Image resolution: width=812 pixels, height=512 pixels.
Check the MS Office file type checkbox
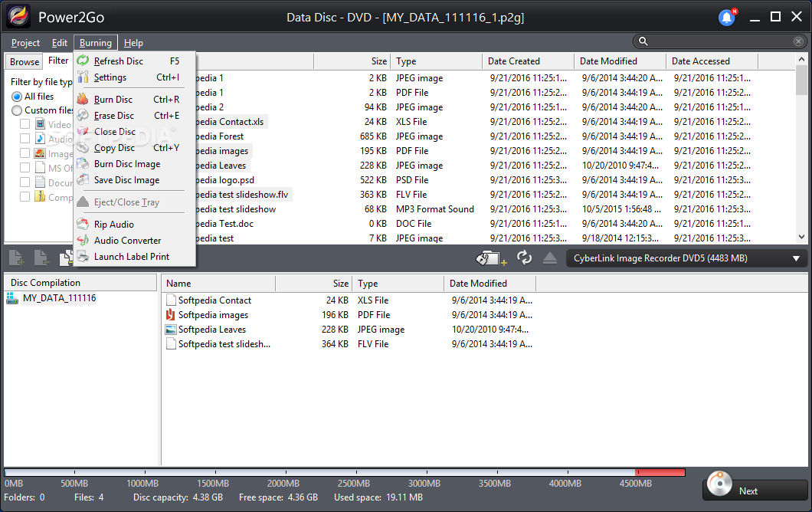point(25,167)
